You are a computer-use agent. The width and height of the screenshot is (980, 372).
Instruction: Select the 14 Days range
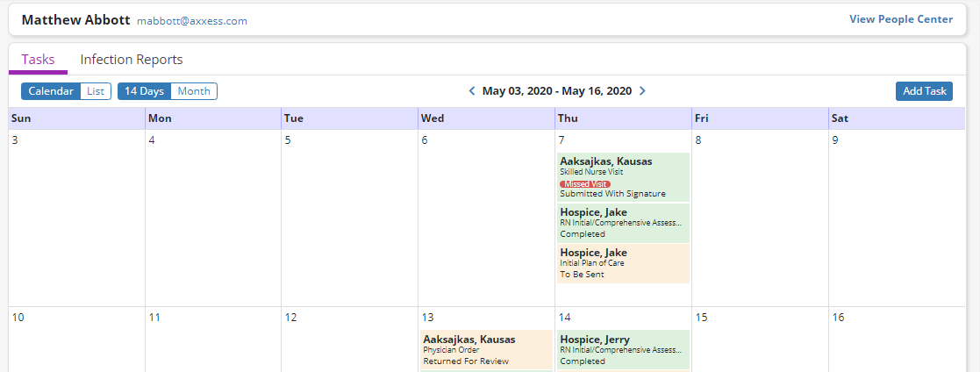click(144, 91)
